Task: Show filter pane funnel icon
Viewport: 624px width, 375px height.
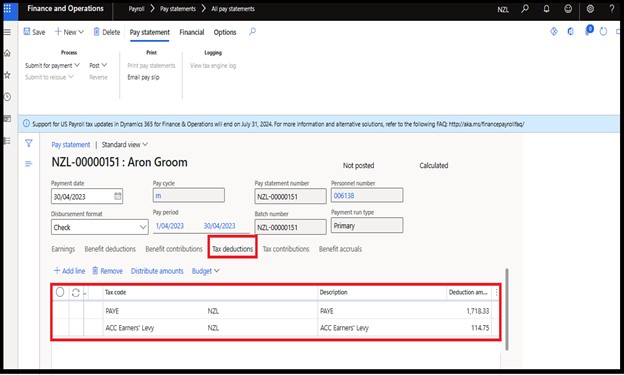Action: pyautogui.click(x=29, y=143)
